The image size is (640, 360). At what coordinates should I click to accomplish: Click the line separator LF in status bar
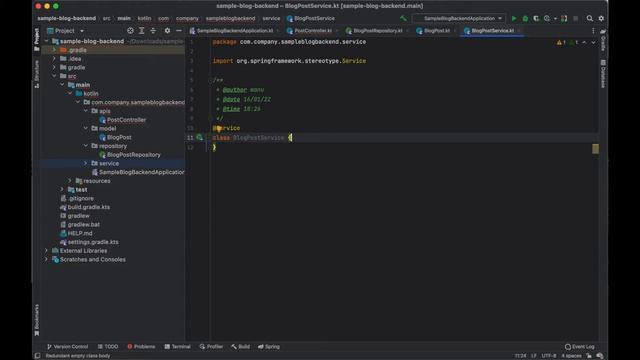click(x=533, y=356)
